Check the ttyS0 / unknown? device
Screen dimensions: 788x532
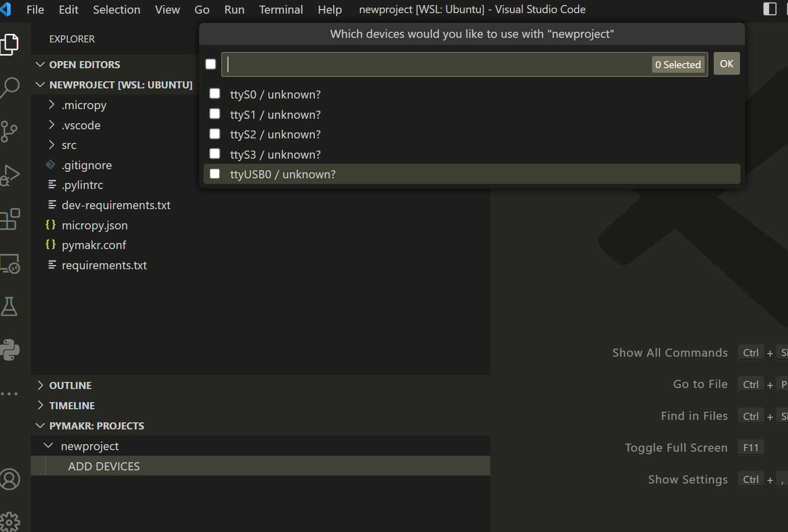[215, 93]
